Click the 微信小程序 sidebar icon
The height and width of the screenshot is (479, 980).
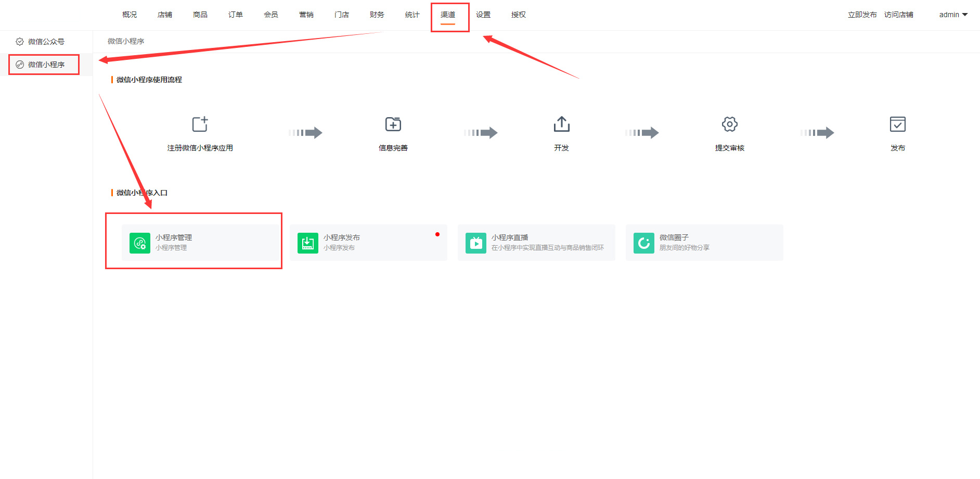coord(20,65)
